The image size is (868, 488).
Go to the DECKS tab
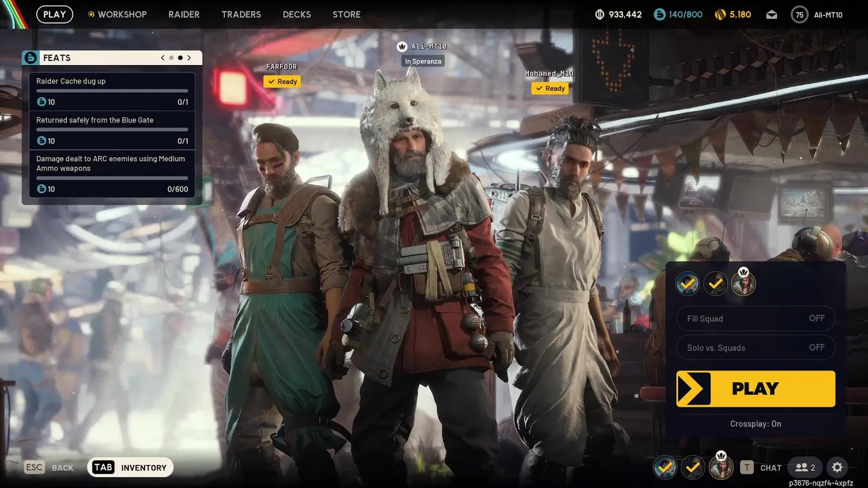tap(296, 14)
